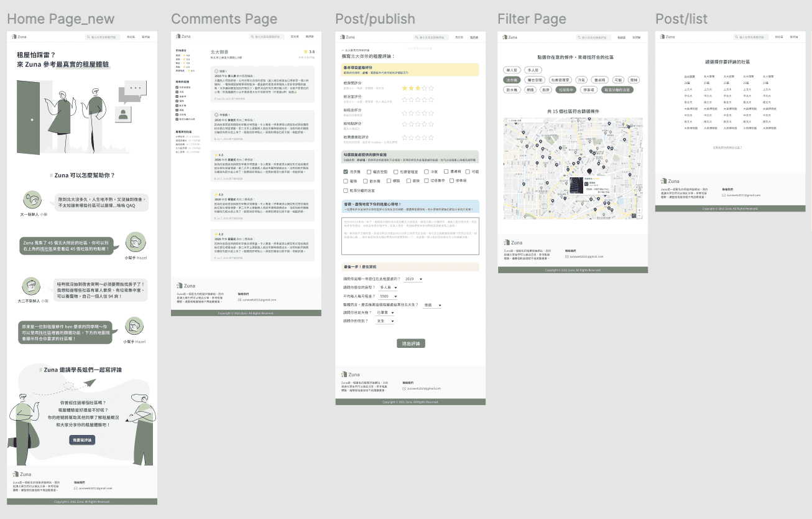Toggle off the selected 垃圾集中 filter chip
The image size is (812, 519).
567,90
